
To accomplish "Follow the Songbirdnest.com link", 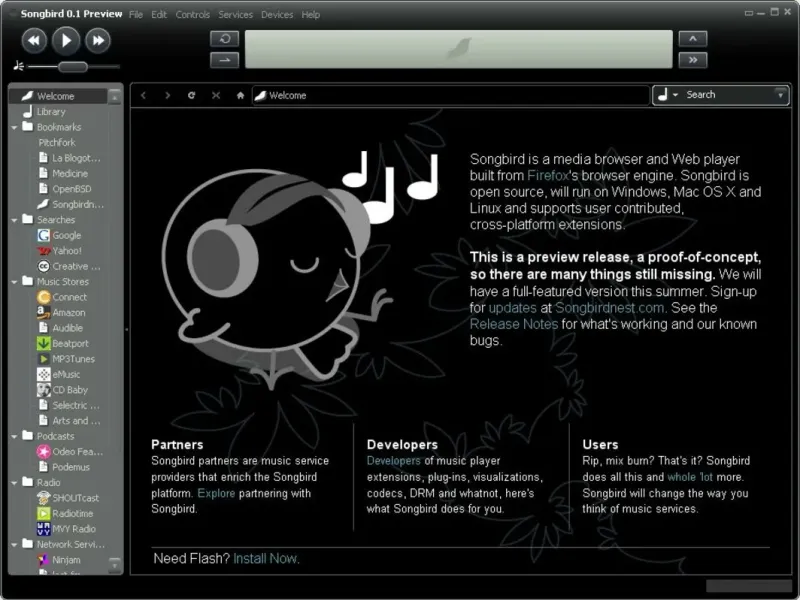I will pyautogui.click(x=610, y=308).
